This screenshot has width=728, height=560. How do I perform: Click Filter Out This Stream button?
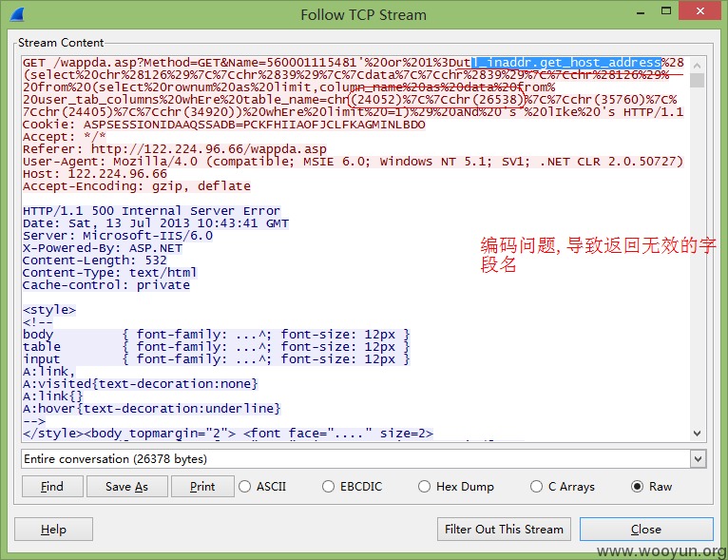pos(504,530)
